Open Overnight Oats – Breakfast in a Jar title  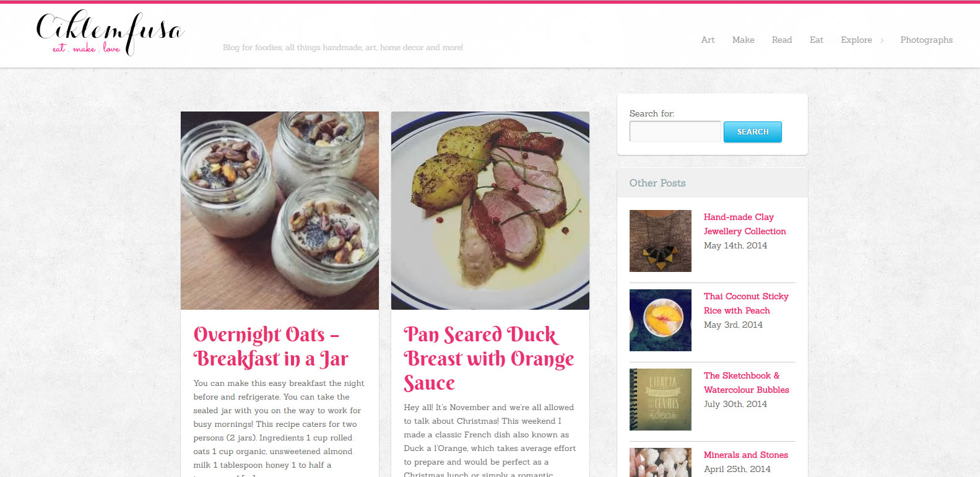pos(271,346)
